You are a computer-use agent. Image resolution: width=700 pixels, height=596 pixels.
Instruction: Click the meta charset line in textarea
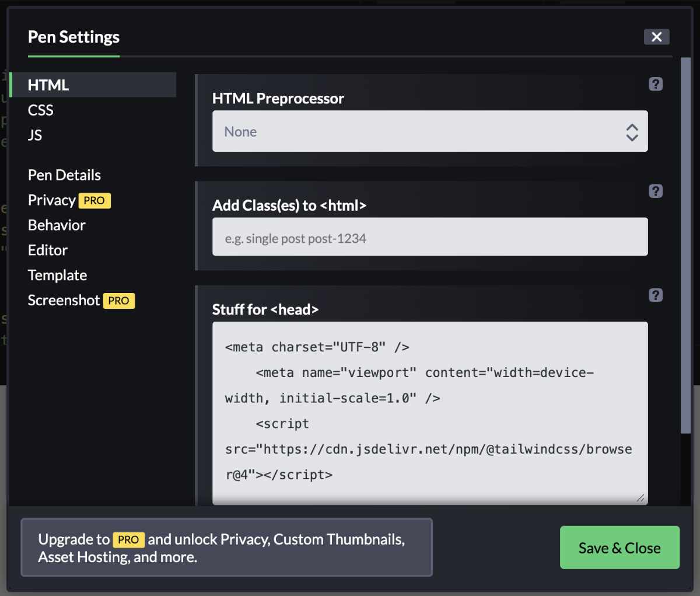click(x=317, y=347)
